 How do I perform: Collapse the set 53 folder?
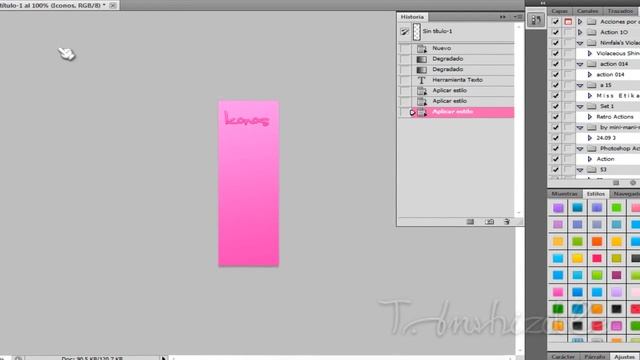(x=580, y=170)
